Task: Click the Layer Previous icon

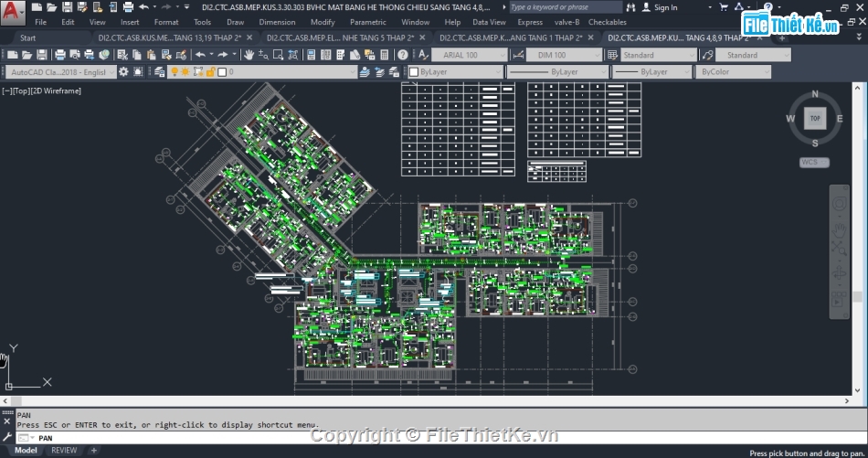Action: click(x=379, y=71)
